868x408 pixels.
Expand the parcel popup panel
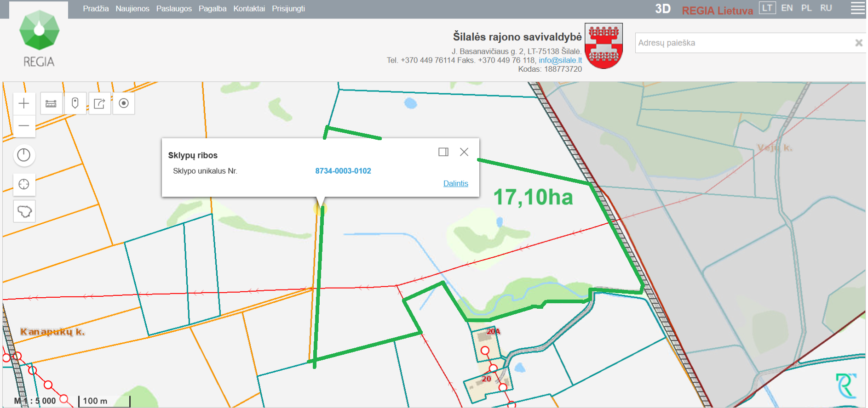443,152
